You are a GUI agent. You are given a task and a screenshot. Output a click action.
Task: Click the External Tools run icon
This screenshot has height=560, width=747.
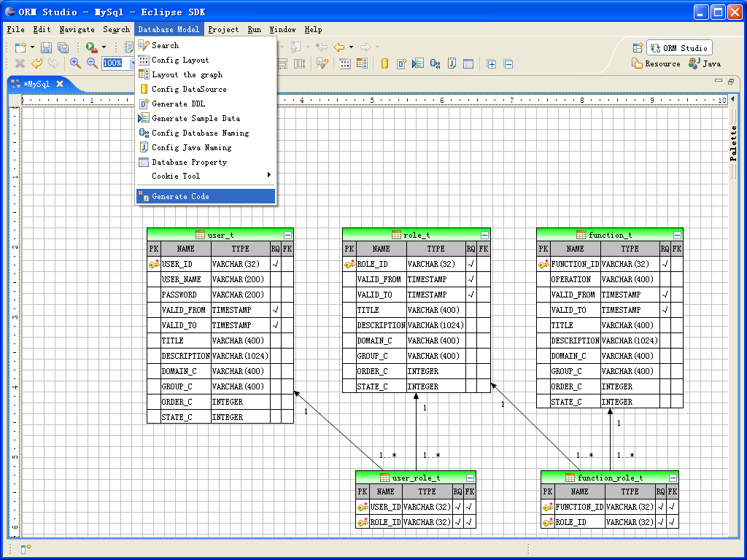(92, 47)
